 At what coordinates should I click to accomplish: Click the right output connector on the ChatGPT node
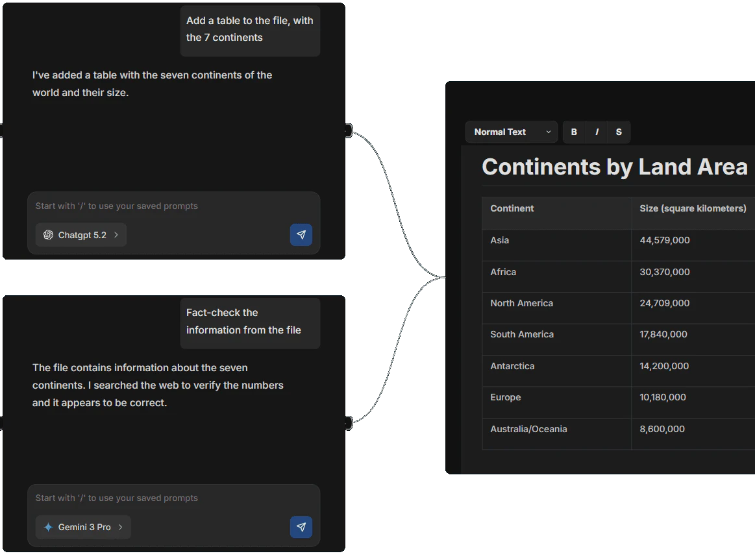coord(349,130)
